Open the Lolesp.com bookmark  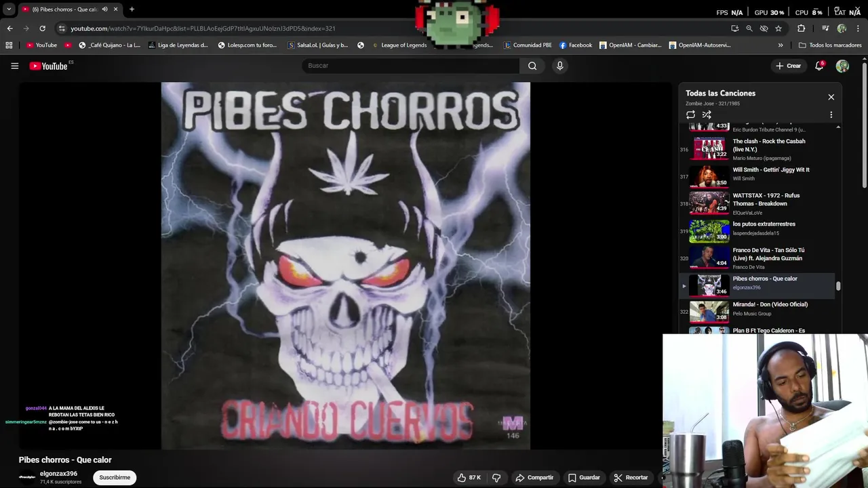pyautogui.click(x=248, y=45)
